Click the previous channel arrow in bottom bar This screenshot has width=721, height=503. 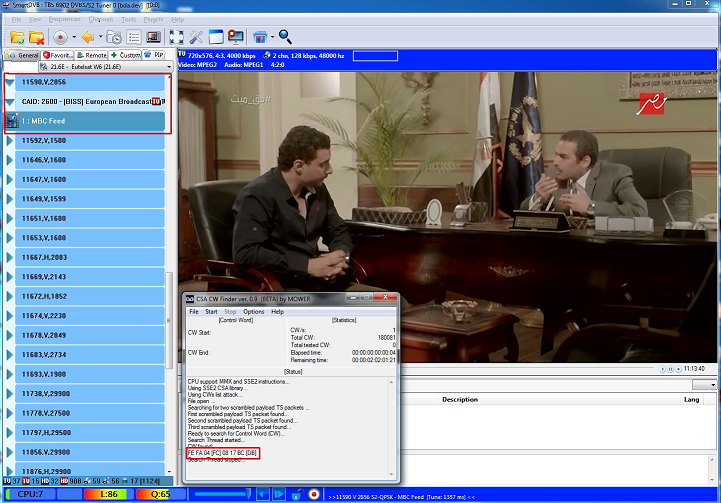pos(263,494)
